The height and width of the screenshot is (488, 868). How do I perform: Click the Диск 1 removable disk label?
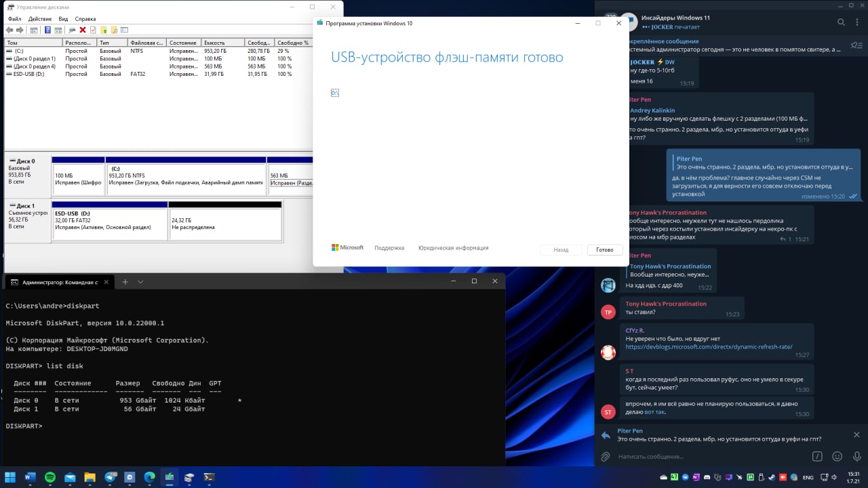[27, 220]
